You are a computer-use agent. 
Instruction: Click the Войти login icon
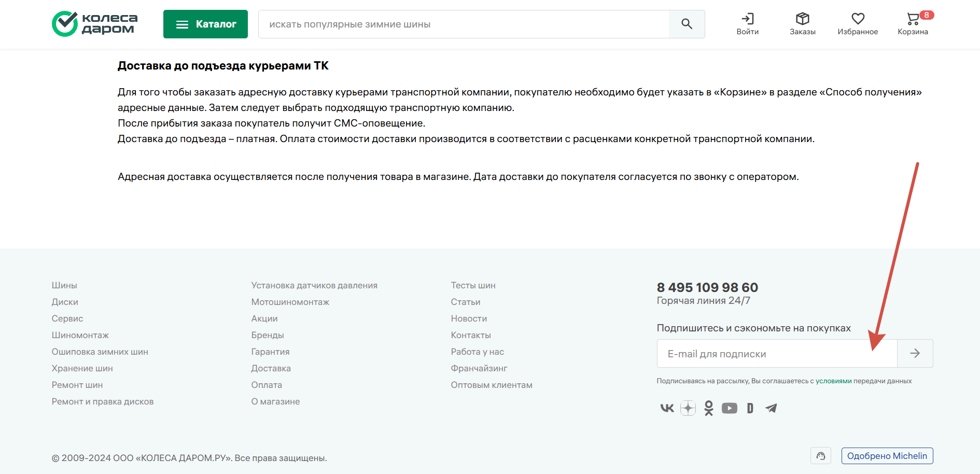pyautogui.click(x=748, y=24)
